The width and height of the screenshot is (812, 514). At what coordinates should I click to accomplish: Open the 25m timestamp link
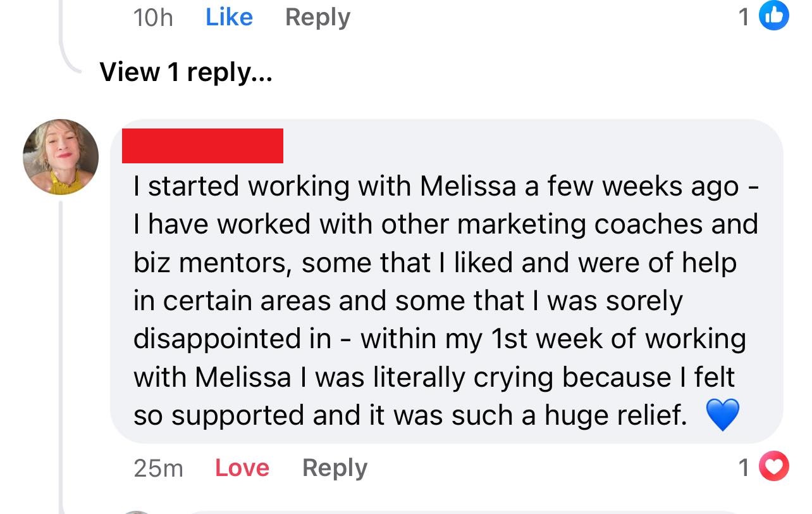(x=158, y=468)
